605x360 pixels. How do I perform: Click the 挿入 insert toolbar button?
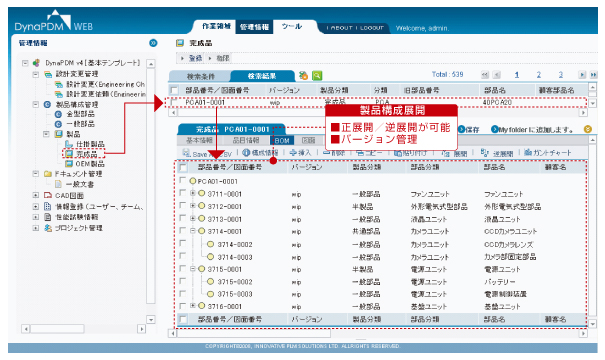pyautogui.click(x=300, y=153)
